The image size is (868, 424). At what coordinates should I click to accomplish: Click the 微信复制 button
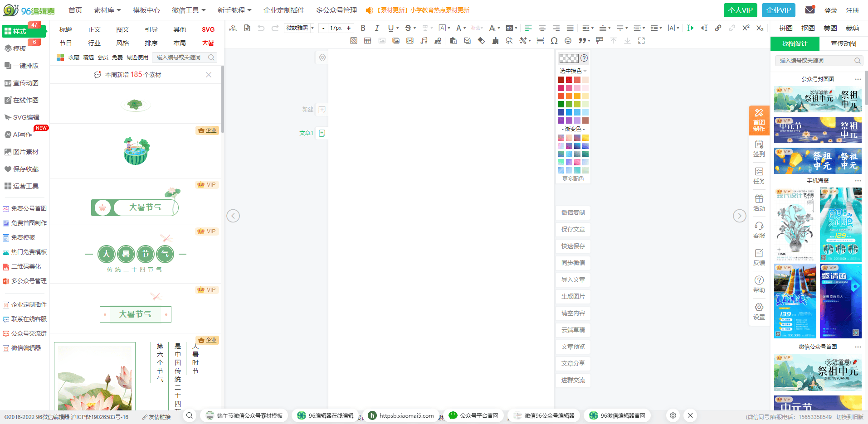click(x=573, y=212)
